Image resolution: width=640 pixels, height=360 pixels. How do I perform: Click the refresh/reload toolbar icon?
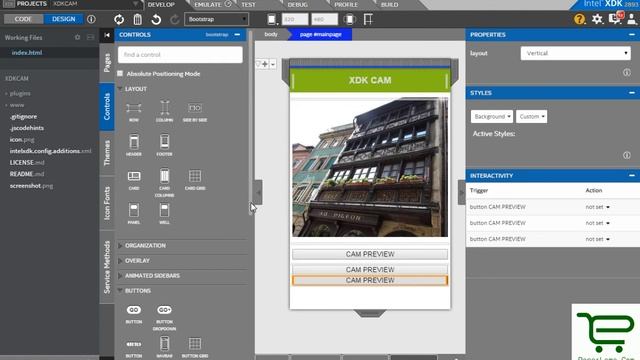119,19
